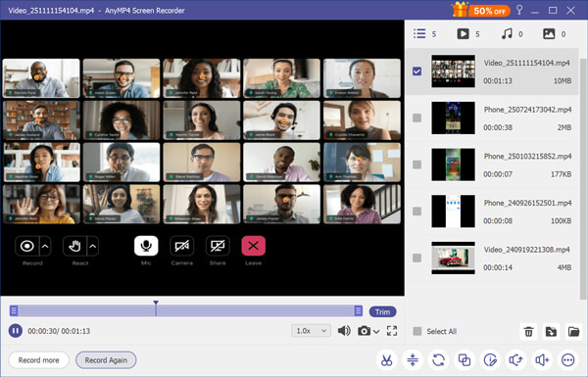Click the import file folder-arrow icon
The image size is (588, 377).
[551, 331]
